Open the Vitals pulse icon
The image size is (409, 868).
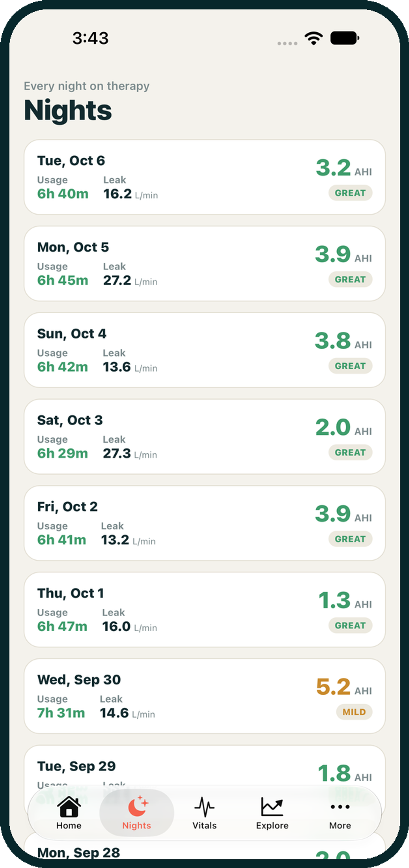coord(204,807)
